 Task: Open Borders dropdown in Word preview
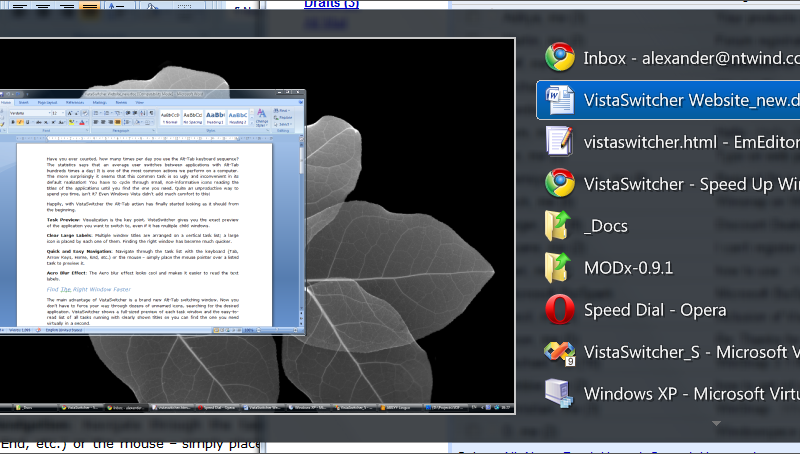click(150, 122)
